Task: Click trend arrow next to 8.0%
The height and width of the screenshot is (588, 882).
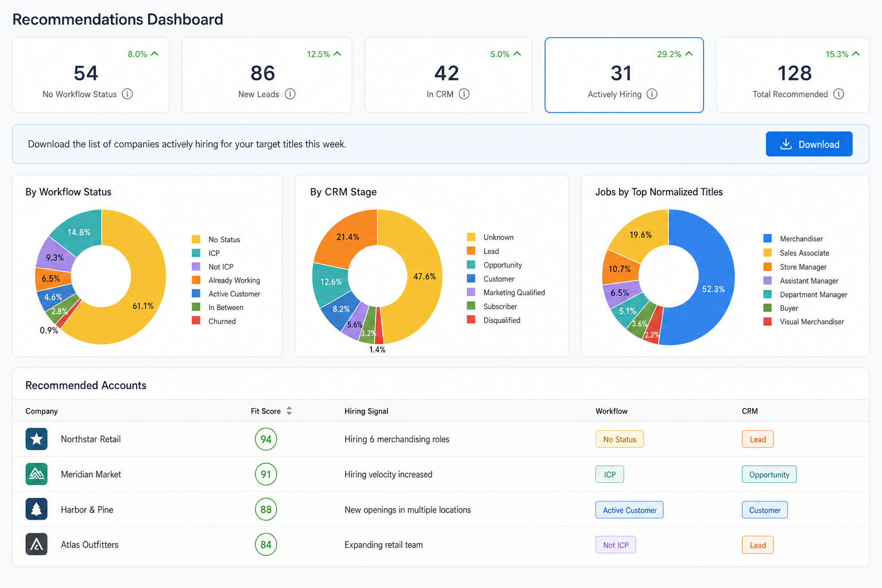Action: click(x=154, y=54)
